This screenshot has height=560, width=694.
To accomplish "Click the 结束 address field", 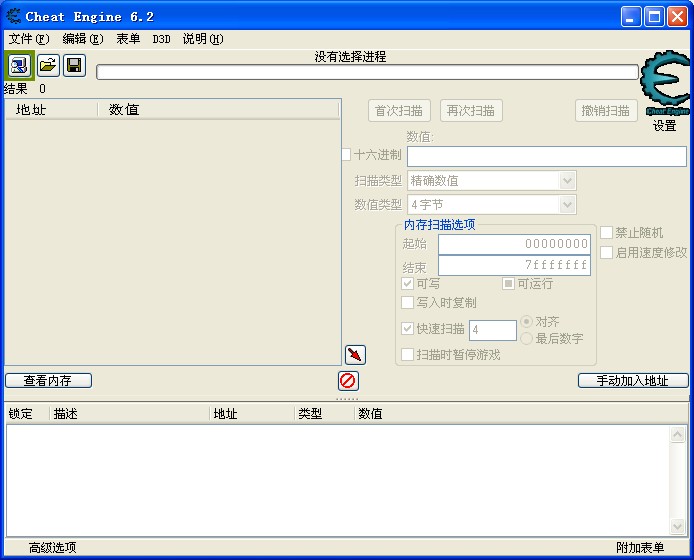I will (514, 265).
